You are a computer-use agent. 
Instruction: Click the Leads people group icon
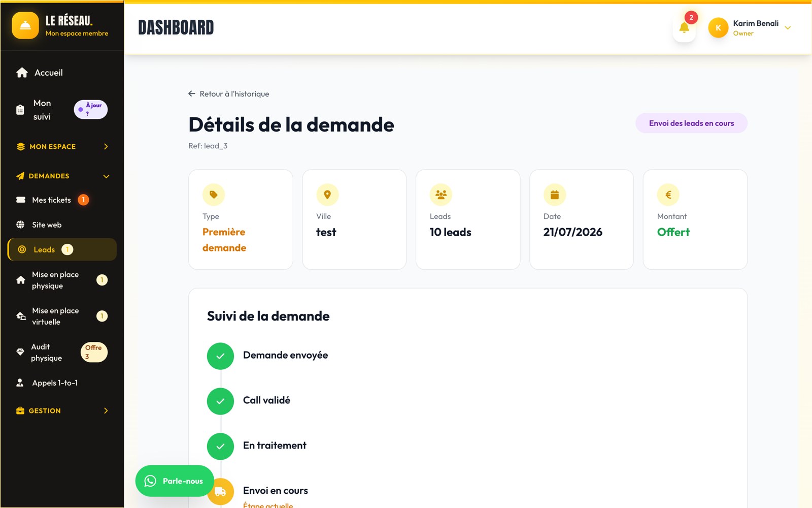pyautogui.click(x=441, y=195)
